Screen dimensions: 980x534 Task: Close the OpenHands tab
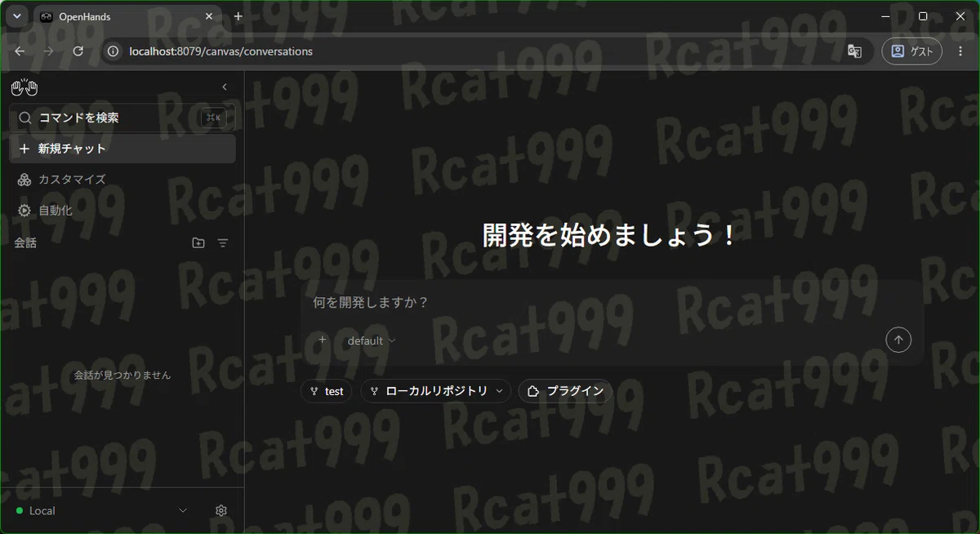209,16
